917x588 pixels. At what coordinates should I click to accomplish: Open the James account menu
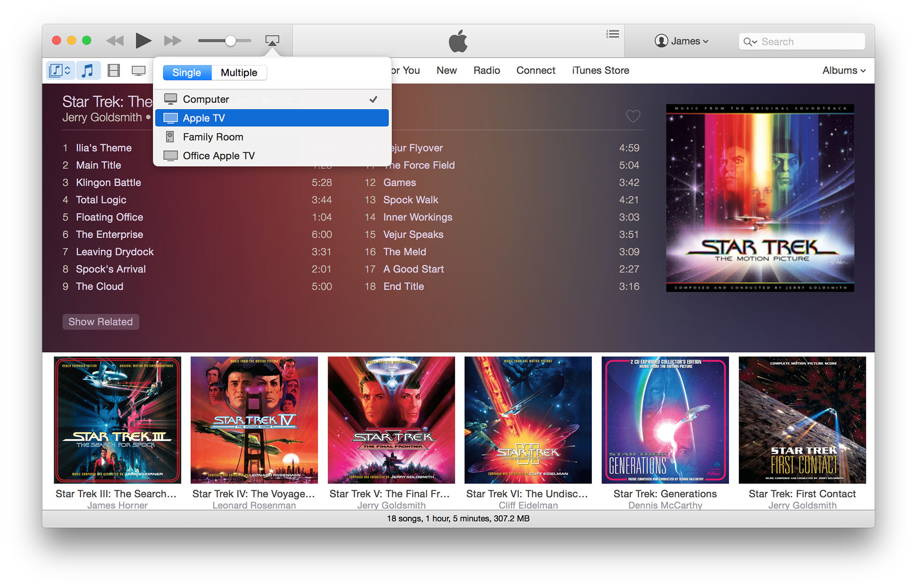[x=682, y=42]
